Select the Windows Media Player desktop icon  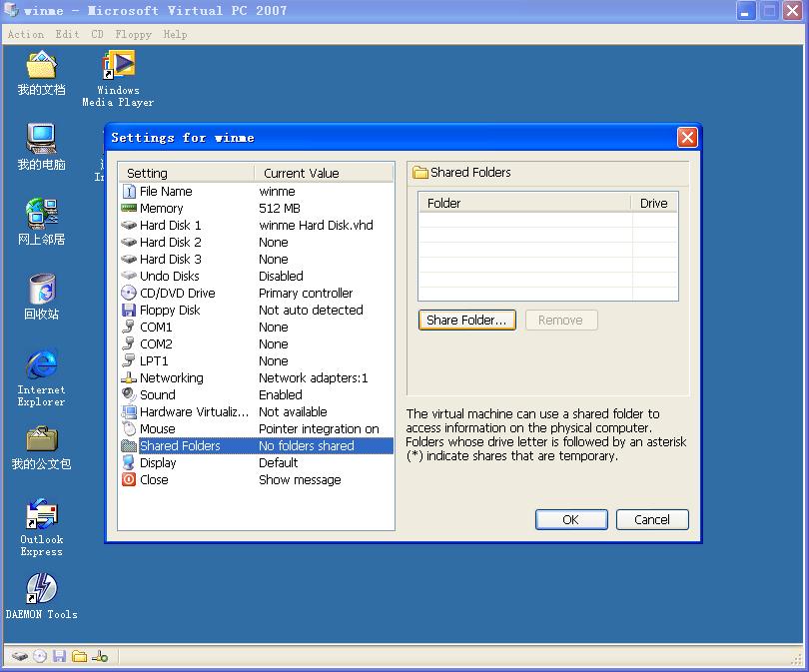pos(118,79)
